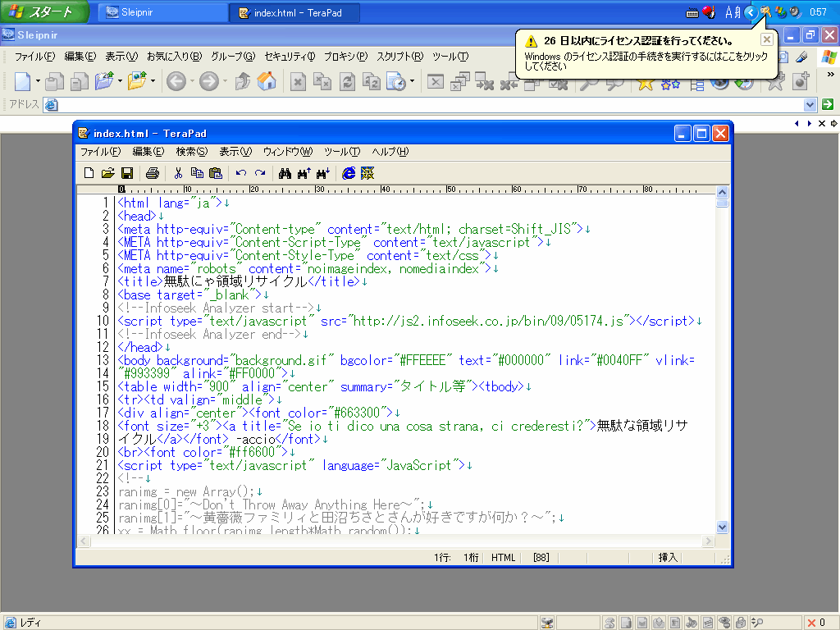Screen dimensions: 840x630
Task: Click the スタート Start button
Action: tap(43, 11)
